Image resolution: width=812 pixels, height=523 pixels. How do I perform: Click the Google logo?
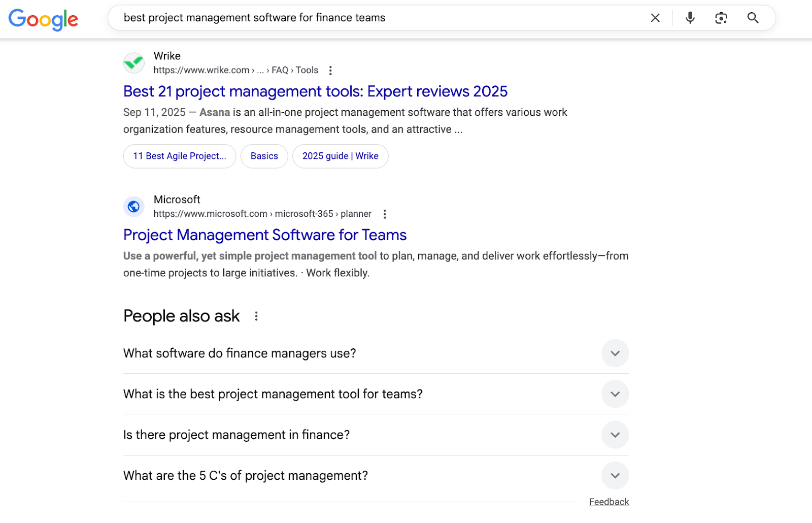pos(43,19)
